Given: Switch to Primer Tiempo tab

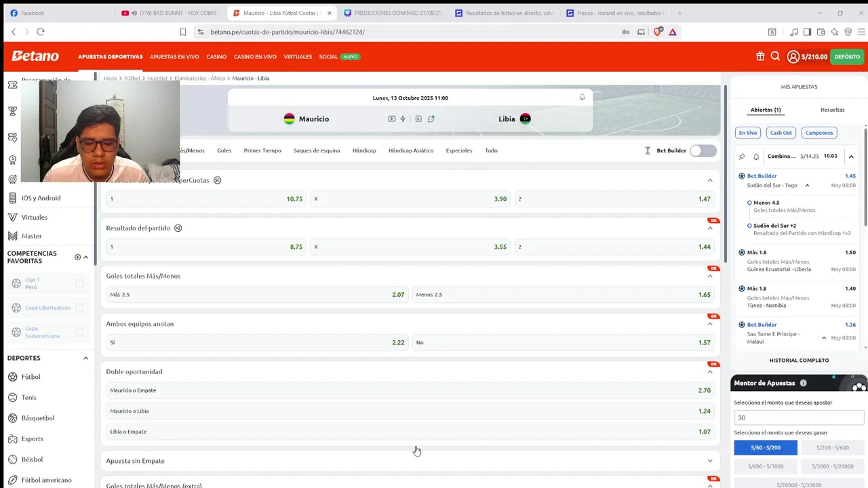Looking at the screenshot, I should 262,150.
